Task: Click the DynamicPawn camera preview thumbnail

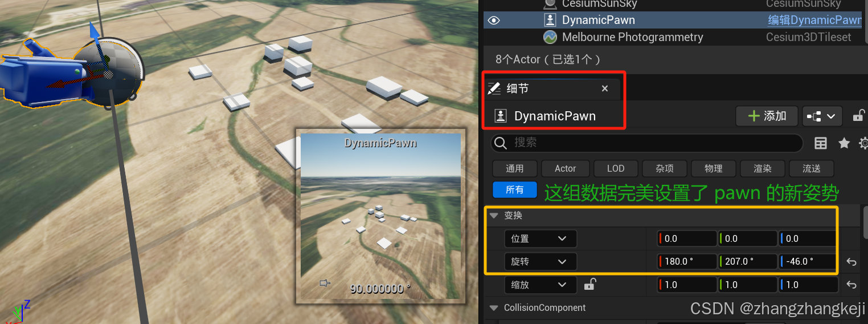Action: [380, 216]
